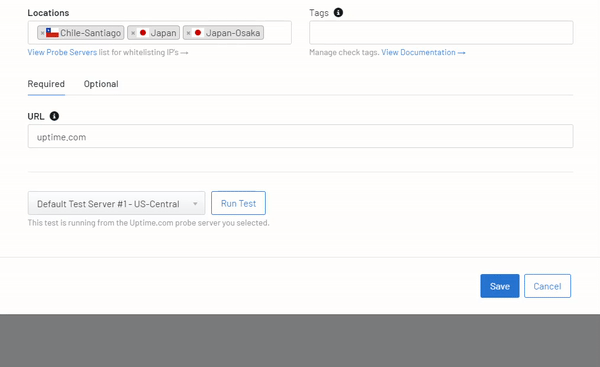Click the 'This test is running from' note
The width and height of the screenshot is (600, 367).
pos(148,223)
